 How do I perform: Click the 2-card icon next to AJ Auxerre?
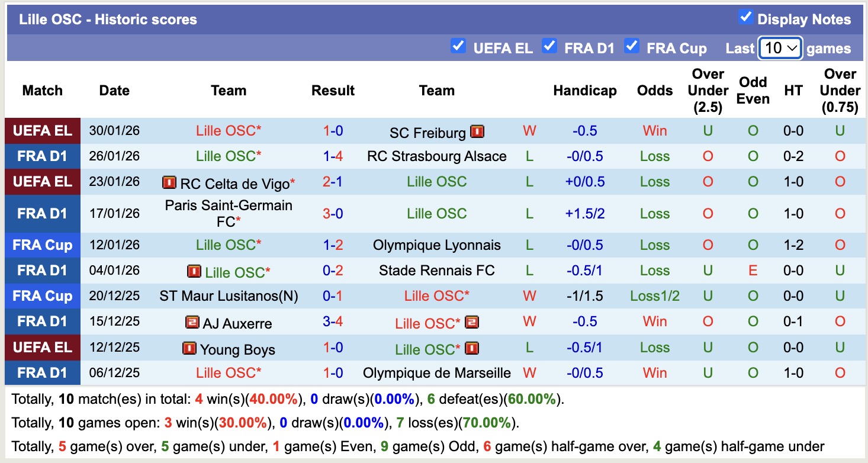pyautogui.click(x=192, y=323)
